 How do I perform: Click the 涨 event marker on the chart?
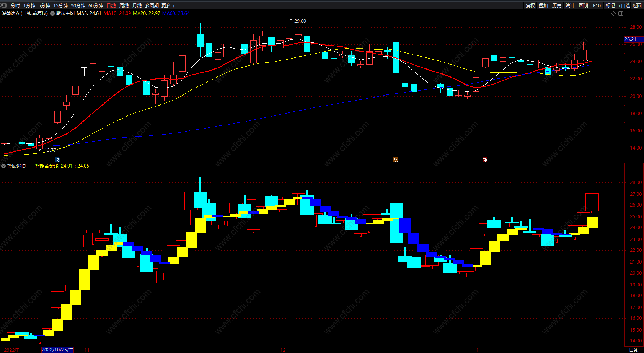pyautogui.click(x=485, y=160)
